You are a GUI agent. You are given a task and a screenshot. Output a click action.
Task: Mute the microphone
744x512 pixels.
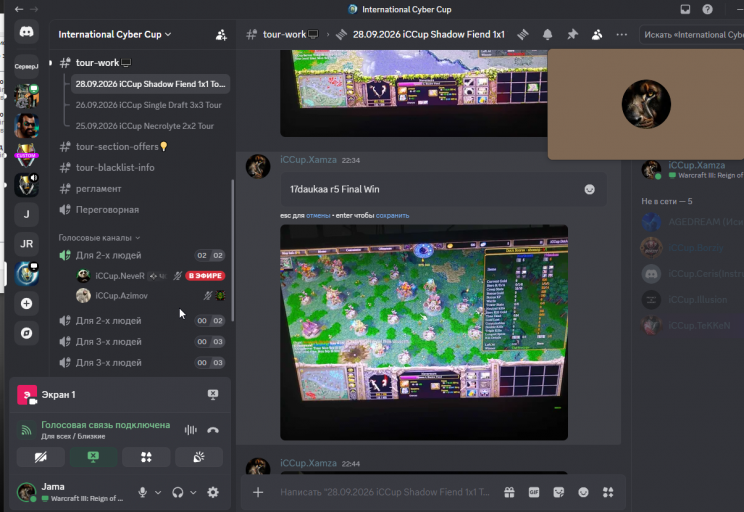(142, 492)
